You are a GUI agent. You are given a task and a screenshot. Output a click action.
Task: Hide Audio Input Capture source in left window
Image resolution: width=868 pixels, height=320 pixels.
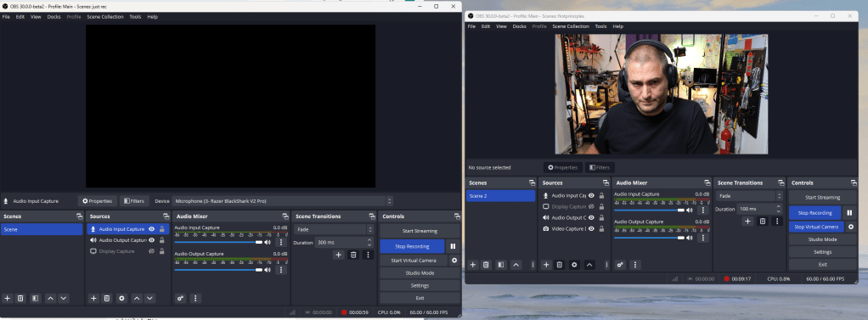tap(151, 229)
